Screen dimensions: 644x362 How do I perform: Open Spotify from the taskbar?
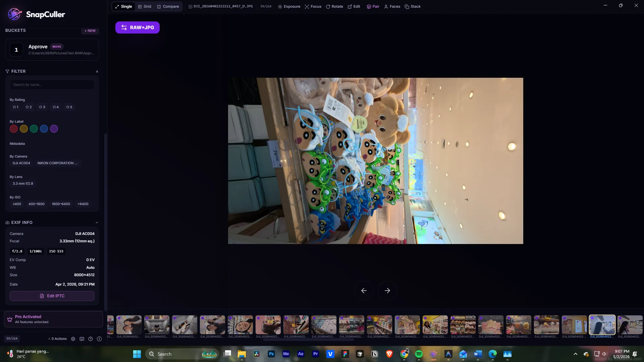pos(419,354)
